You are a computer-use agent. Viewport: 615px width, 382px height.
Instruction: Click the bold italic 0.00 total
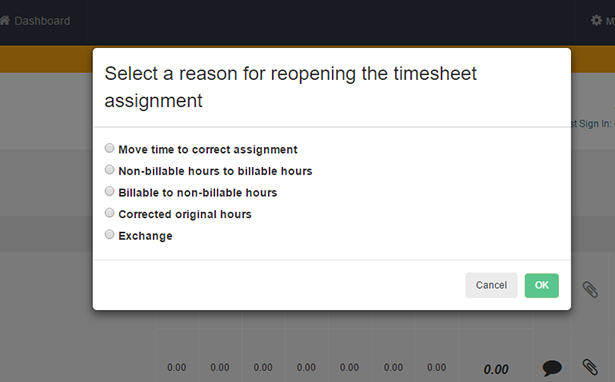496,369
